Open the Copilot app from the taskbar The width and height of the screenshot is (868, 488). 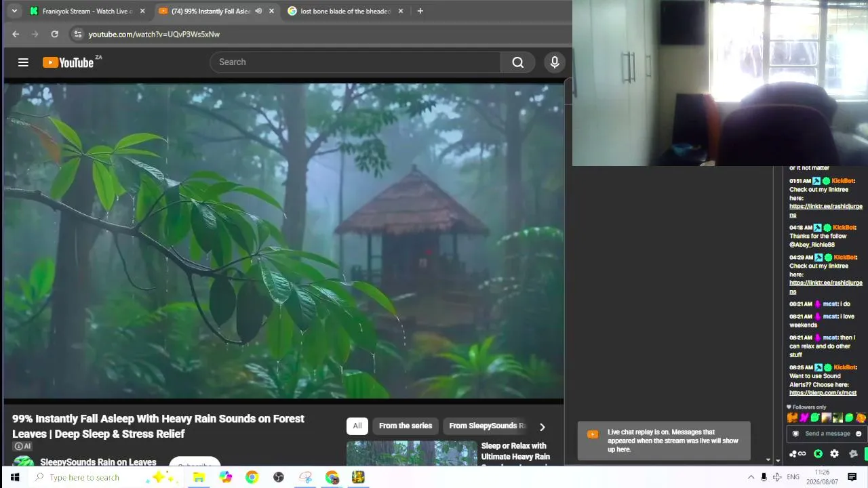225,477
